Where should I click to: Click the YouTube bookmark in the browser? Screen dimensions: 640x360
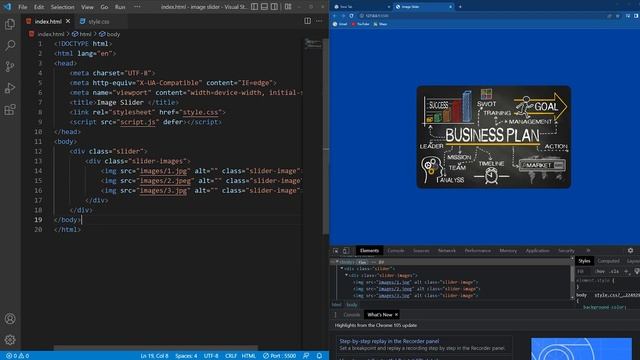360,24
